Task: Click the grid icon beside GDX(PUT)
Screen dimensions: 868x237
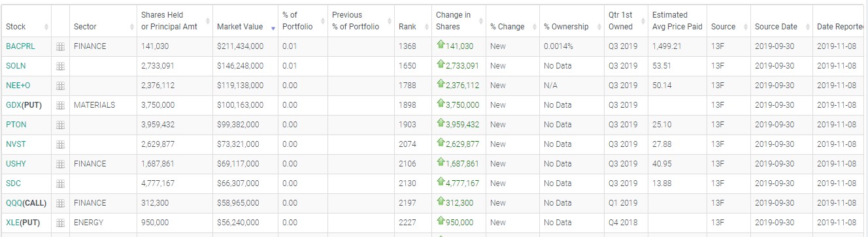Action: click(x=60, y=105)
